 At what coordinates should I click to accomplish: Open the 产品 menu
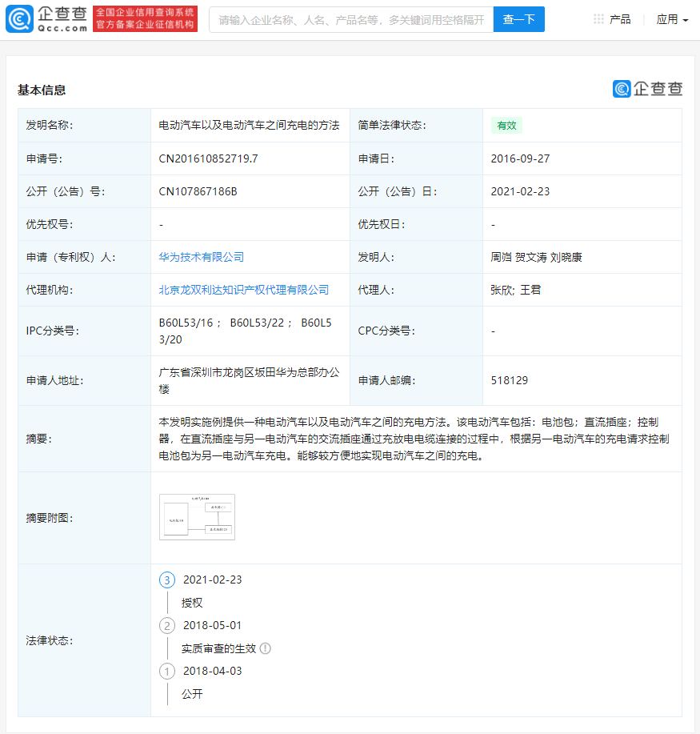(619, 19)
